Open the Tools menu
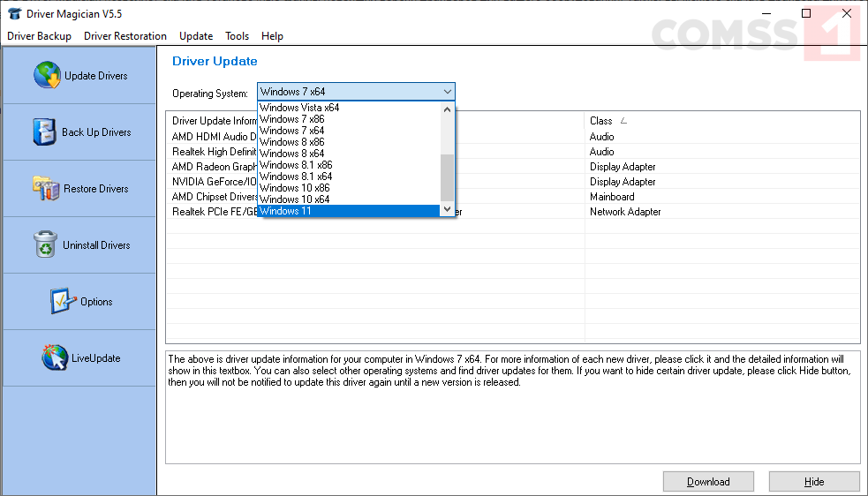The width and height of the screenshot is (868, 496). [237, 36]
